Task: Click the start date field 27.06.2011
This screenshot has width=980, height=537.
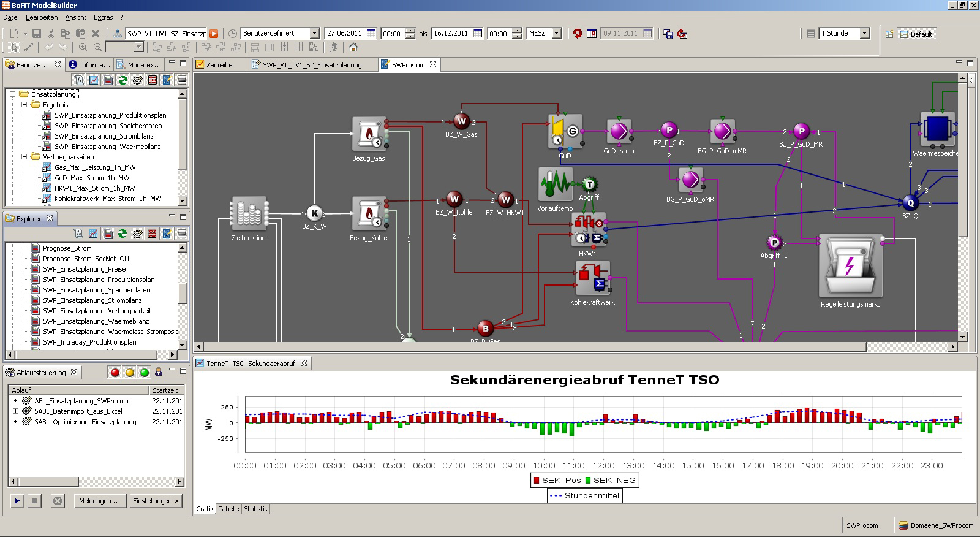Action: pos(344,33)
